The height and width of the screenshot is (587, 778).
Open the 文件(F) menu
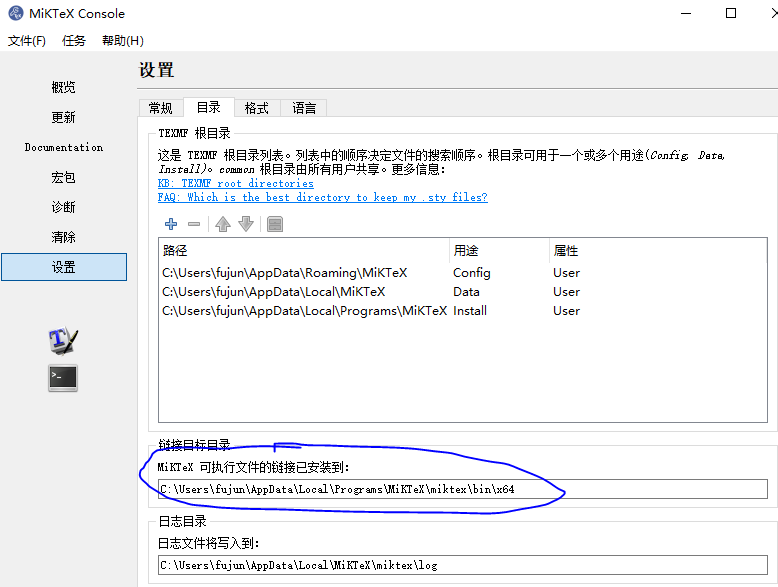(x=27, y=41)
